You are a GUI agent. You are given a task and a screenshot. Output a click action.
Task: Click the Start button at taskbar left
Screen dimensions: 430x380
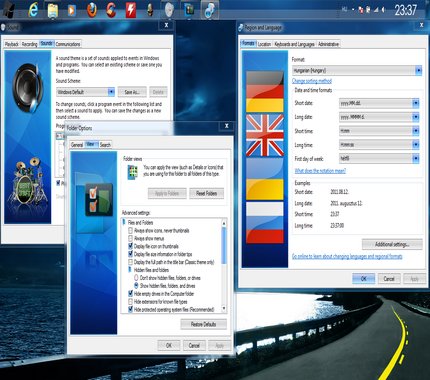pos(9,9)
